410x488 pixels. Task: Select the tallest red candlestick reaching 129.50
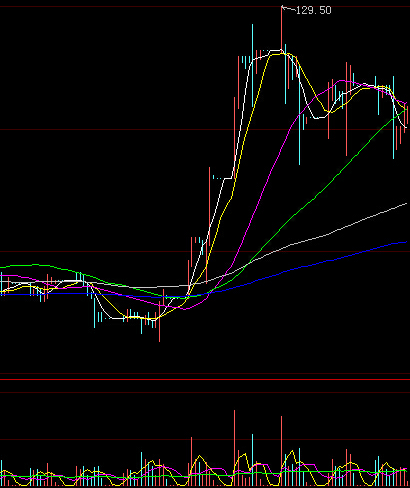pyautogui.click(x=282, y=28)
